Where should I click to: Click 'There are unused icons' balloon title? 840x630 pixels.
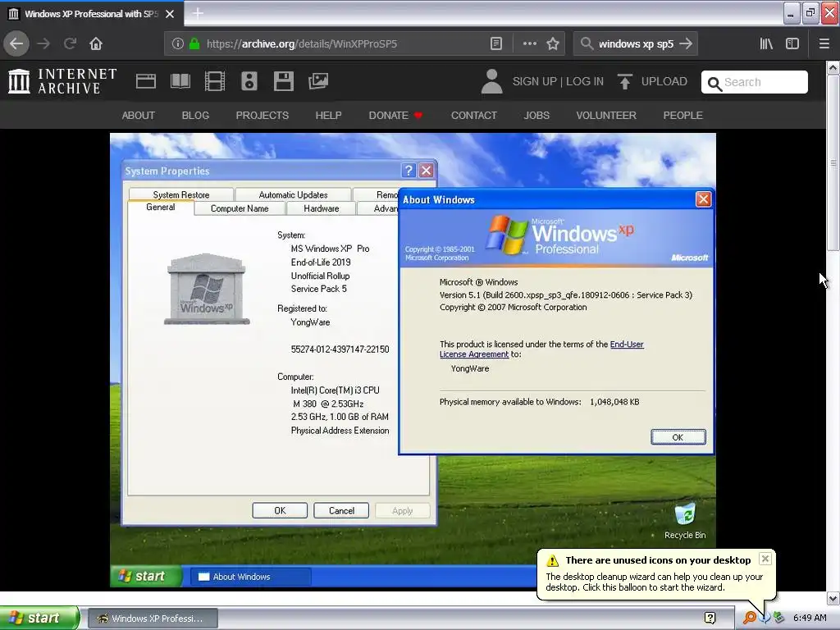point(658,560)
